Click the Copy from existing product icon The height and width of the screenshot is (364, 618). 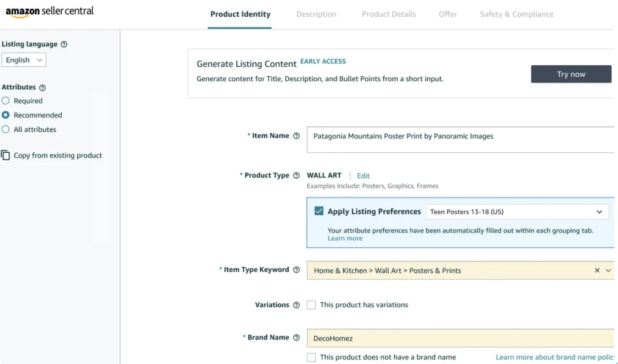pyautogui.click(x=6, y=155)
